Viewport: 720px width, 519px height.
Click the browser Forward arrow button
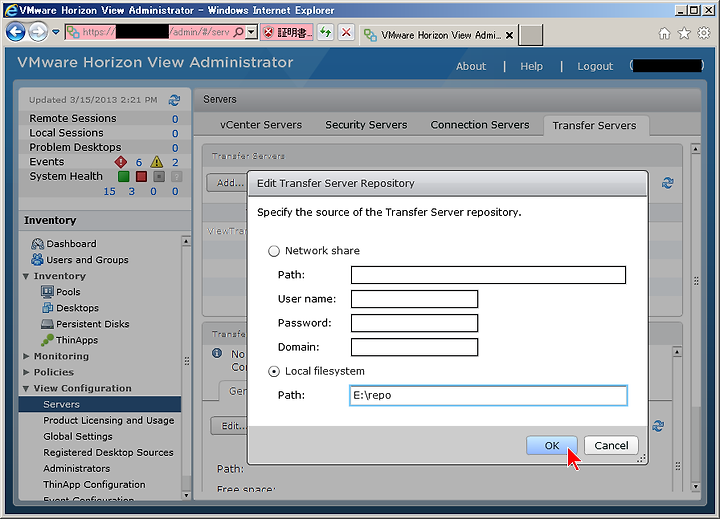click(x=38, y=32)
